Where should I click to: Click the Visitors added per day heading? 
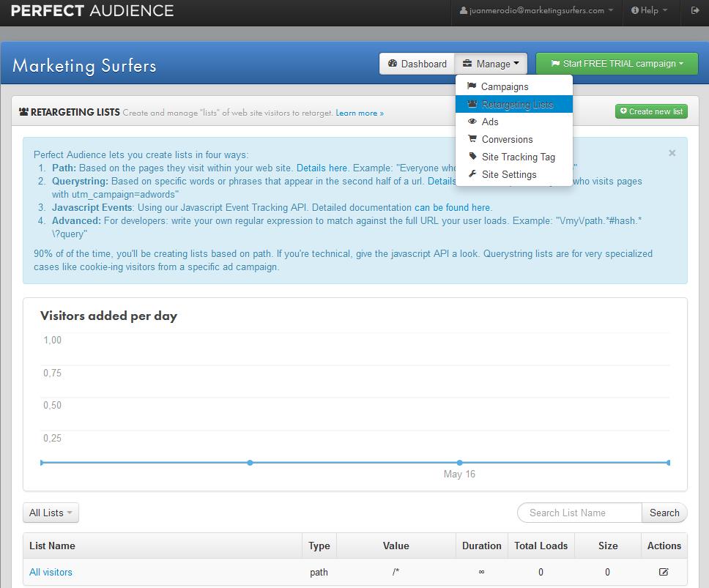108,316
